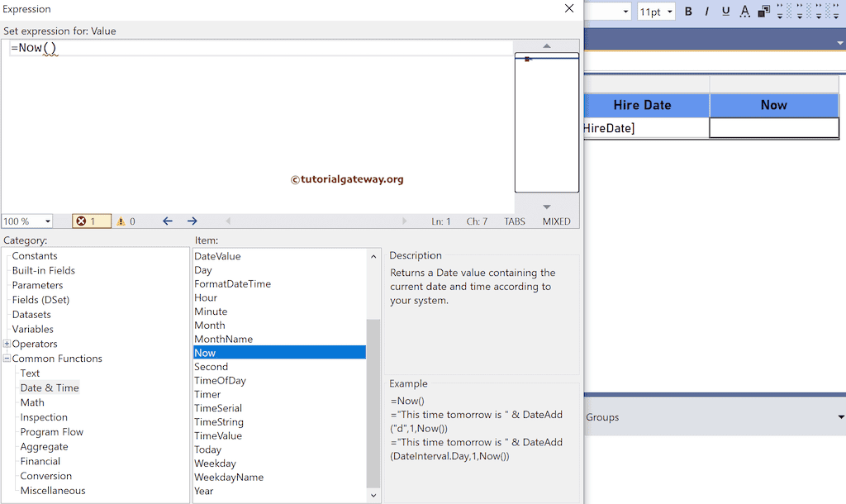This screenshot has width=846, height=504.
Task: Click the error indicator in the status bar
Action: [x=89, y=221]
